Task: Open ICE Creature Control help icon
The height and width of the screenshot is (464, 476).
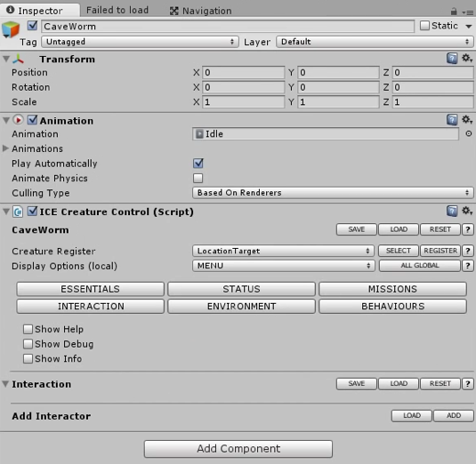Action: [452, 211]
